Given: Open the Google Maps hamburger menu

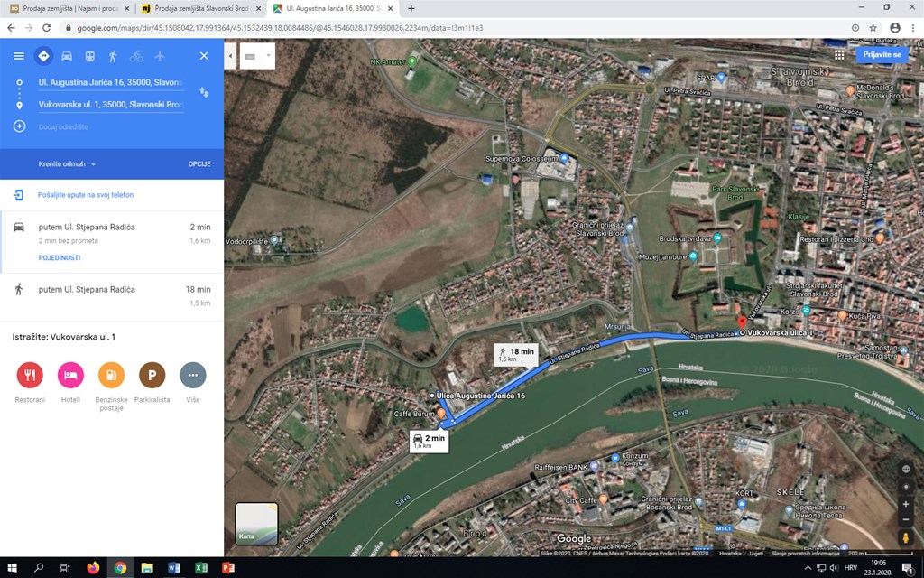Looking at the screenshot, I should 19,56.
